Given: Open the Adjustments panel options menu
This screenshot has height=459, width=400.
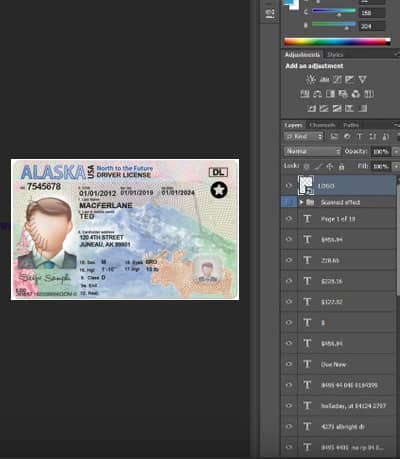Looking at the screenshot, I should coord(397,54).
